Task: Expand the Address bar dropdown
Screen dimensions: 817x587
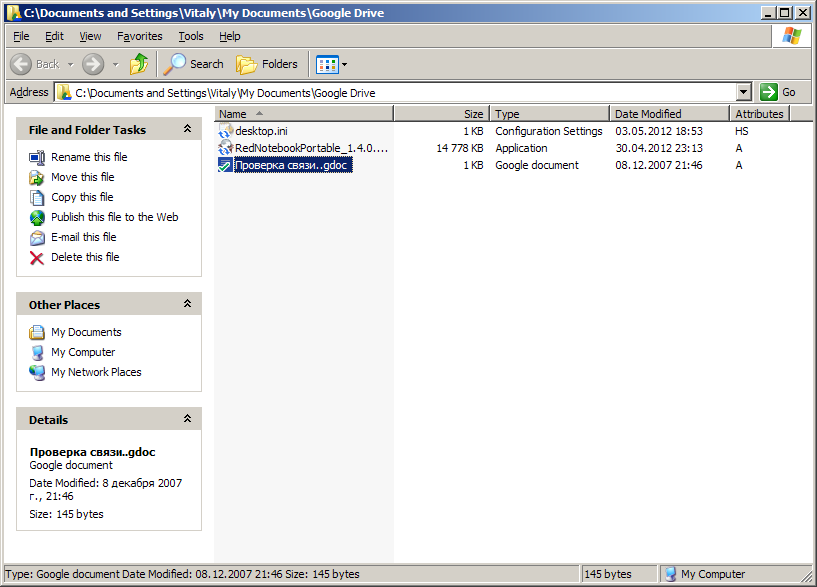Action: 743,92
